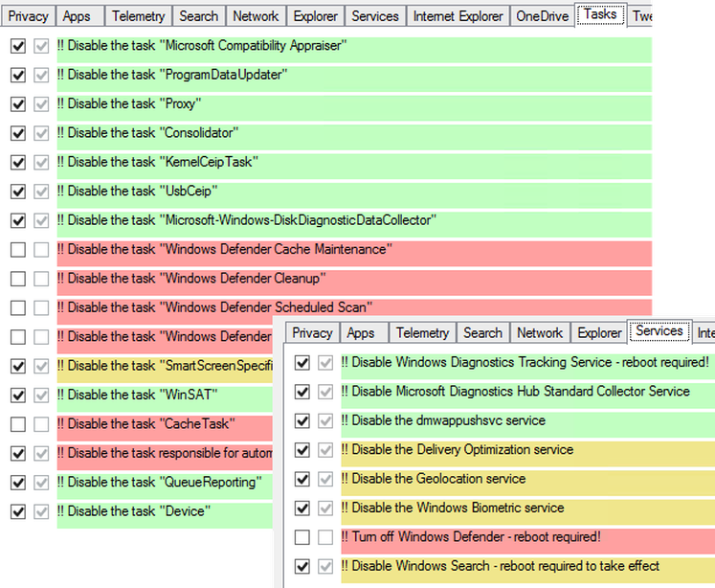Toggle the "Proxy" task checkbox
This screenshot has height=588, width=715.
coord(18,104)
